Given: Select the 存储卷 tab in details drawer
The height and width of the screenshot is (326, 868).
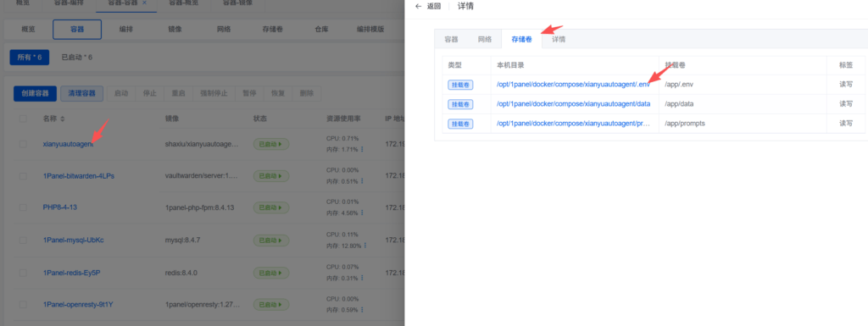Looking at the screenshot, I should [x=521, y=39].
